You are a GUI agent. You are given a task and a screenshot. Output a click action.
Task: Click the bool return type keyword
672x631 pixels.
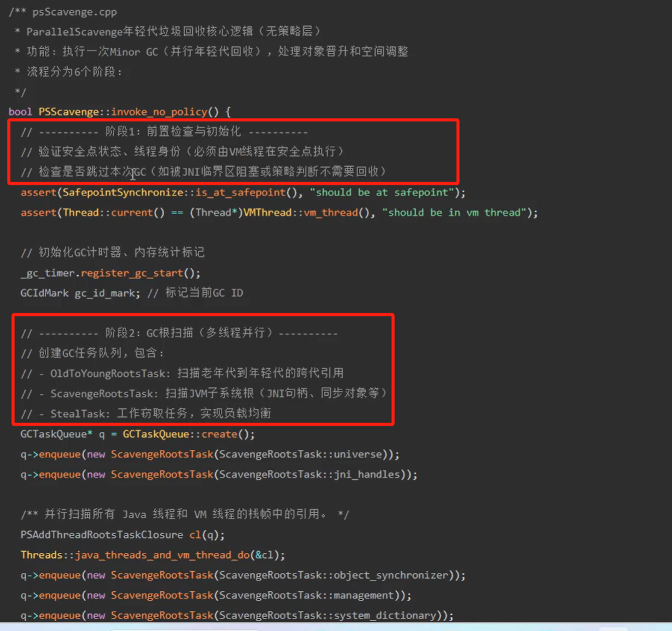21,112
